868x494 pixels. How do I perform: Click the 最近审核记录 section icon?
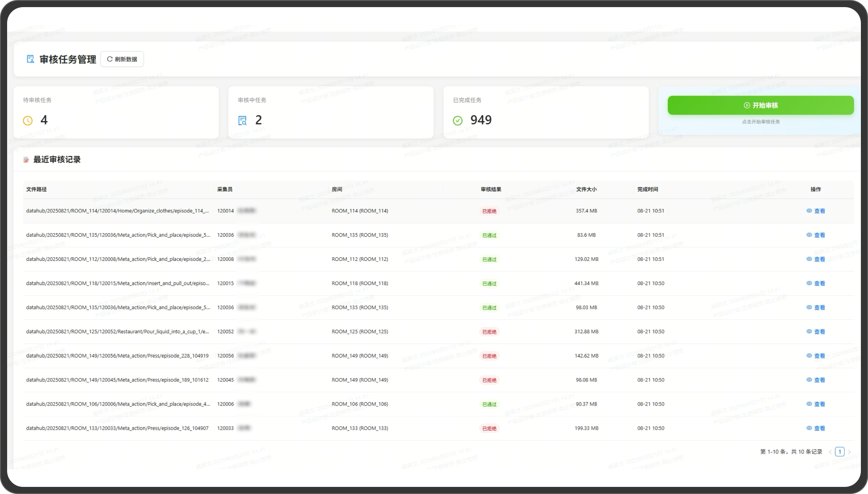[x=26, y=160]
